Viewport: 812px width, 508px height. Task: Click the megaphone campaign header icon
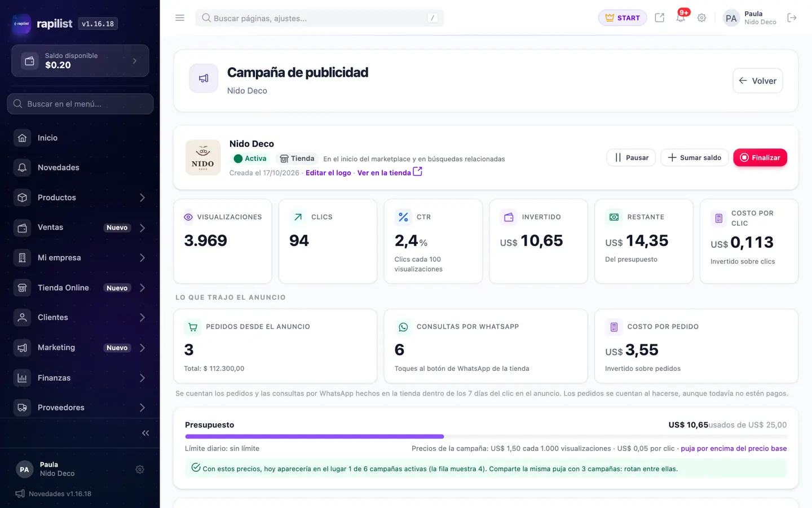[204, 78]
